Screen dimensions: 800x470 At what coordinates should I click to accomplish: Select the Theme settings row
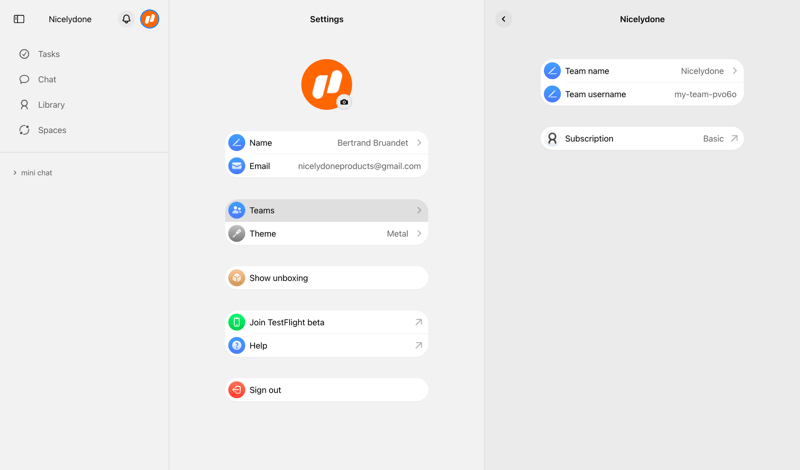coord(327,234)
